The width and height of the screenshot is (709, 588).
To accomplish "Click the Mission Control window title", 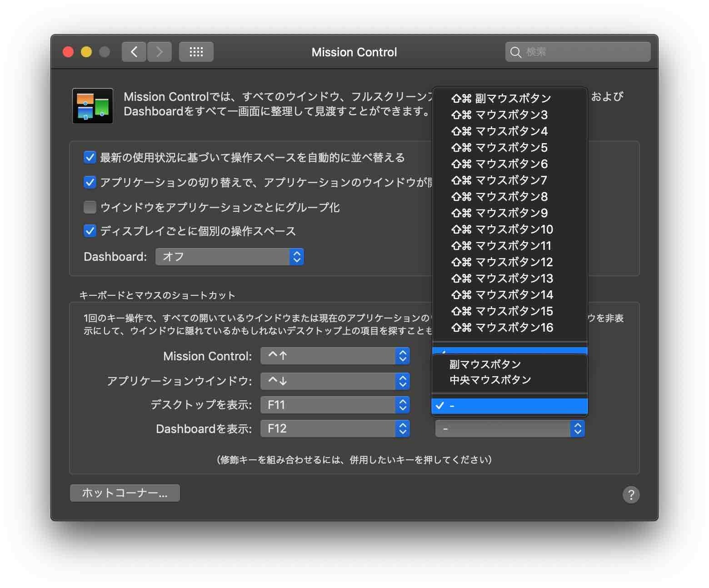I will point(354,52).
